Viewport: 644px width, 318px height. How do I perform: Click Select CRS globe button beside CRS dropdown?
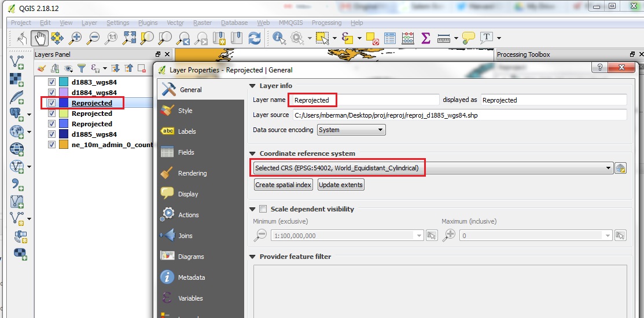[620, 168]
